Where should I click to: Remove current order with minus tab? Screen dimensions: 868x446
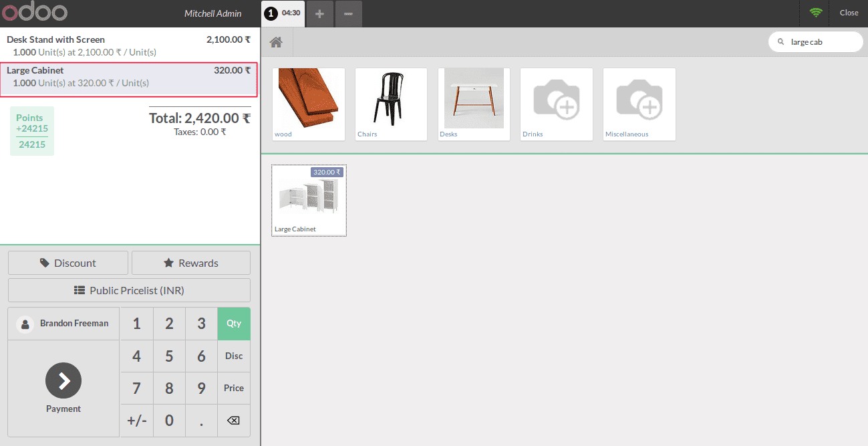349,14
